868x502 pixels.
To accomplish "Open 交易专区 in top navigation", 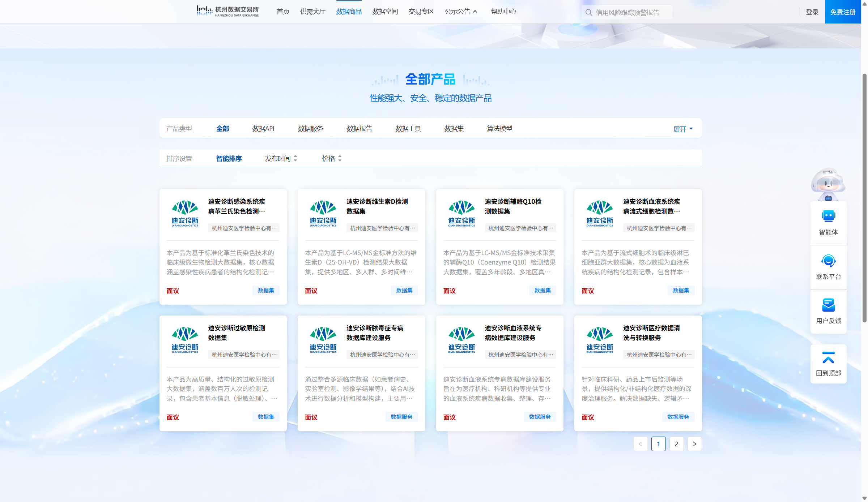I will click(421, 12).
